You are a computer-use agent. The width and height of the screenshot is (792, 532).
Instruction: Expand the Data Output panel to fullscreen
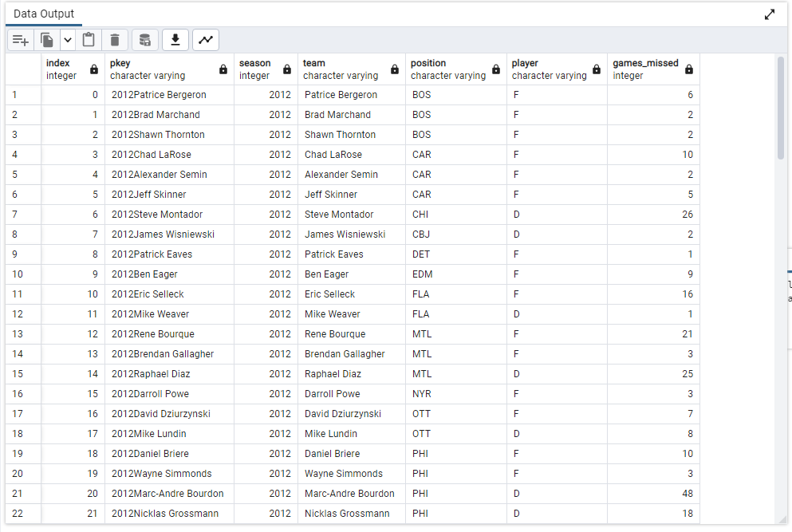pos(769,14)
